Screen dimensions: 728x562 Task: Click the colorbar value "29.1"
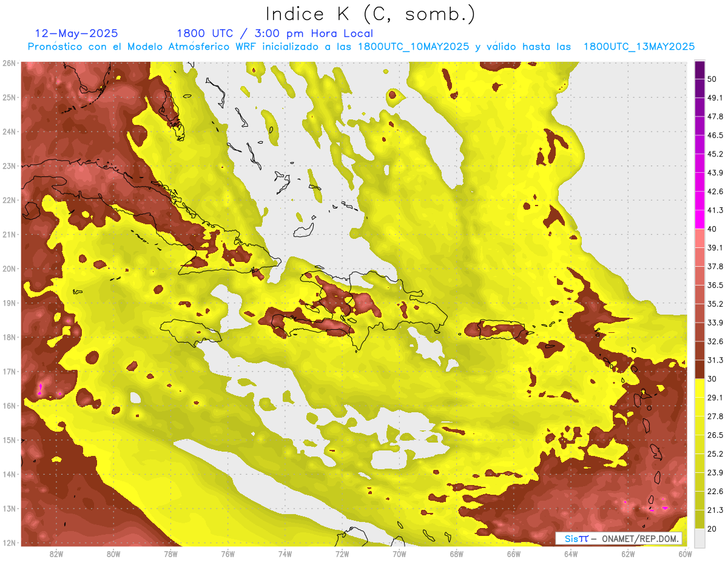(x=716, y=398)
